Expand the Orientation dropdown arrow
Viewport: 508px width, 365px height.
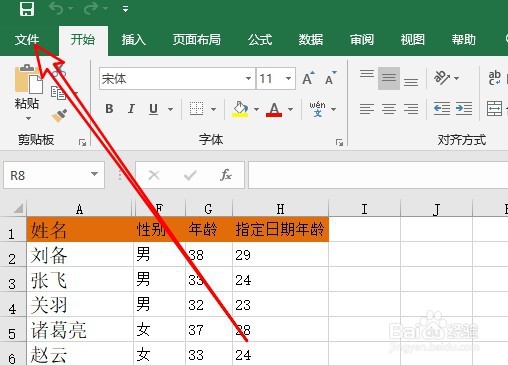457,78
